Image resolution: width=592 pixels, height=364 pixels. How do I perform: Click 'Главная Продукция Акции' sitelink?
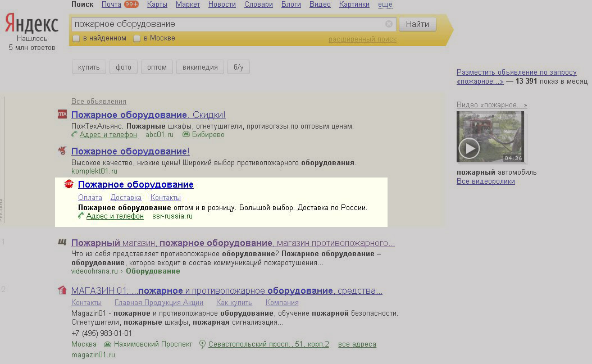coord(159,302)
